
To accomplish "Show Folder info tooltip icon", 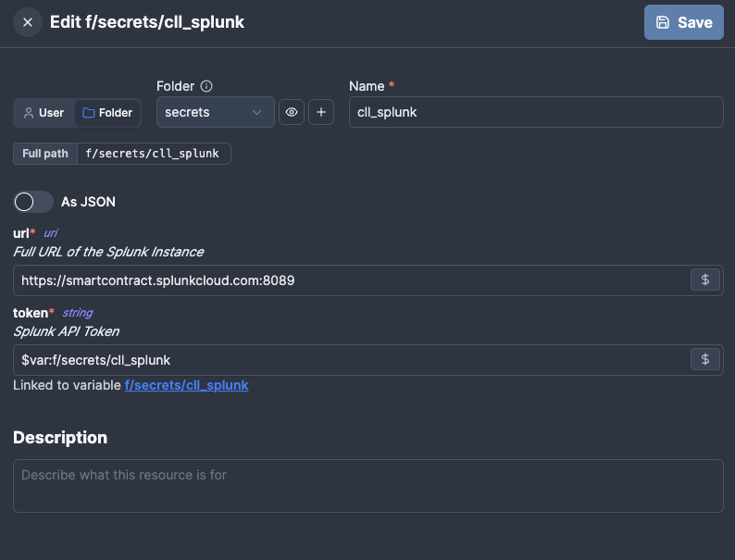I will (206, 86).
